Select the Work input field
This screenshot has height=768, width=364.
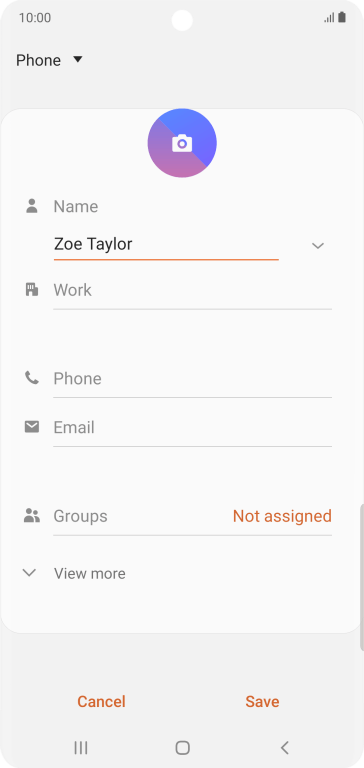coord(193,290)
